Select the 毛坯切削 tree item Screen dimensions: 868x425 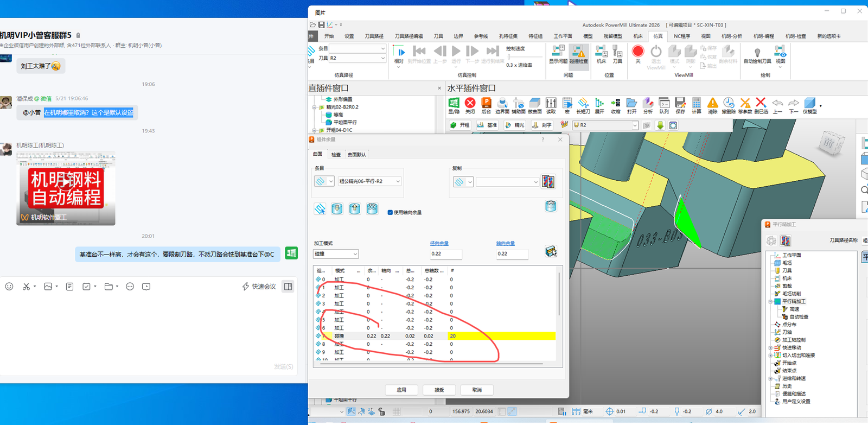pyautogui.click(x=792, y=294)
